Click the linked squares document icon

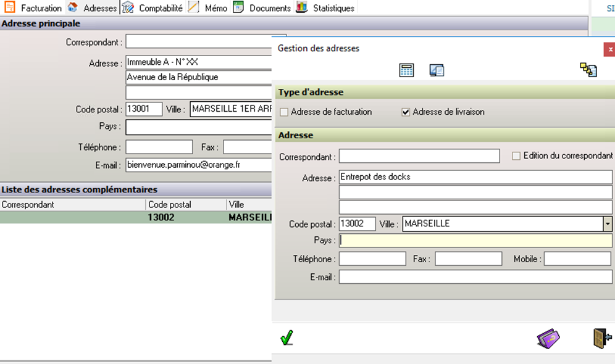(588, 70)
